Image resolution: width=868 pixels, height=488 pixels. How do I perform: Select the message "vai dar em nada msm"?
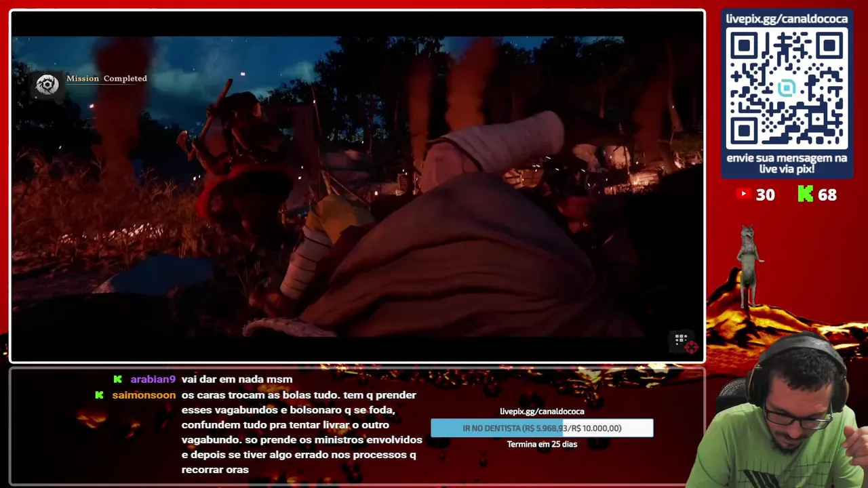[x=237, y=380]
